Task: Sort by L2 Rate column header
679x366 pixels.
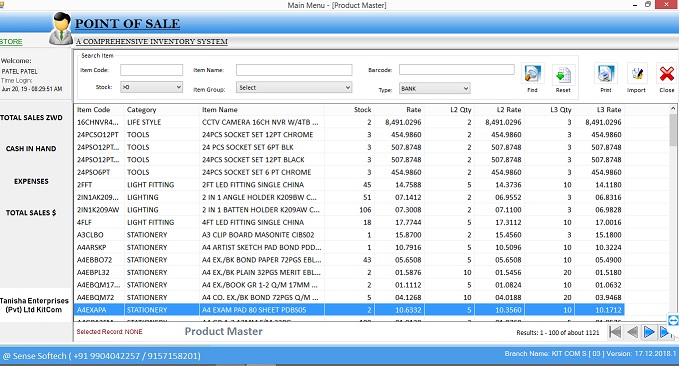Action: (x=499, y=110)
